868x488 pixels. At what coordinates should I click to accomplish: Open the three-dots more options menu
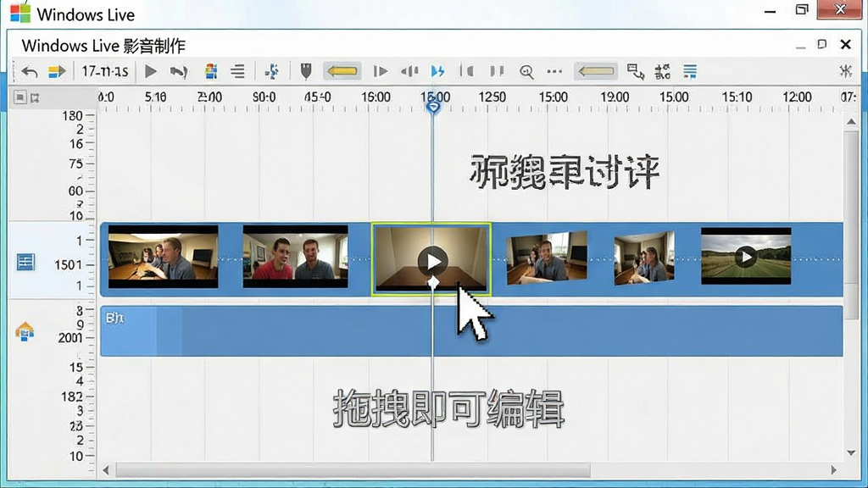coord(554,71)
